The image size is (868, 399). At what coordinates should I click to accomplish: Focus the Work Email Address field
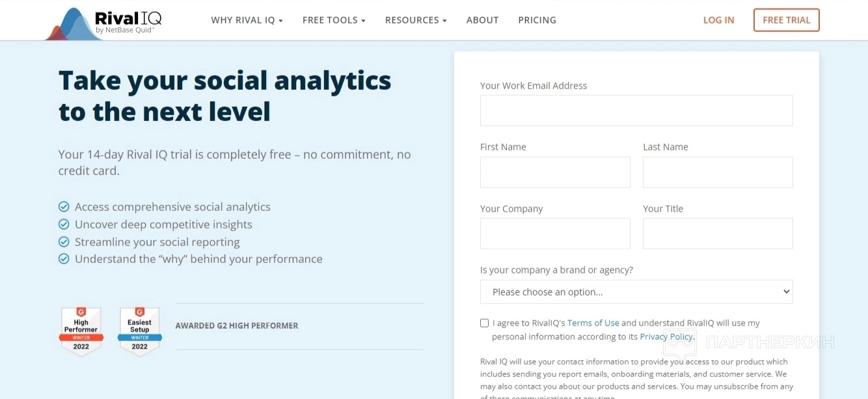[636, 111]
